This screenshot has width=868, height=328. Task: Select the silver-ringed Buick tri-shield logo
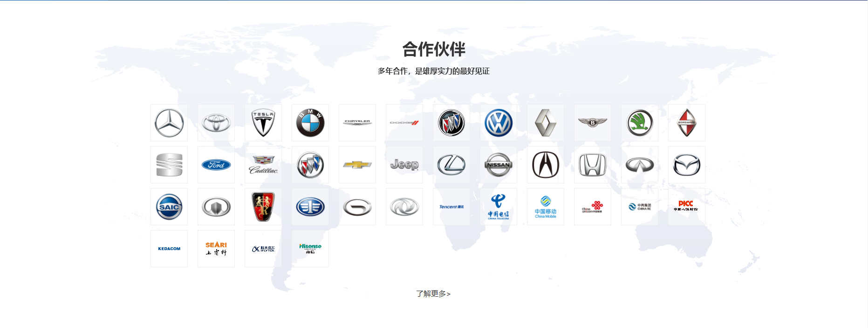click(x=310, y=165)
